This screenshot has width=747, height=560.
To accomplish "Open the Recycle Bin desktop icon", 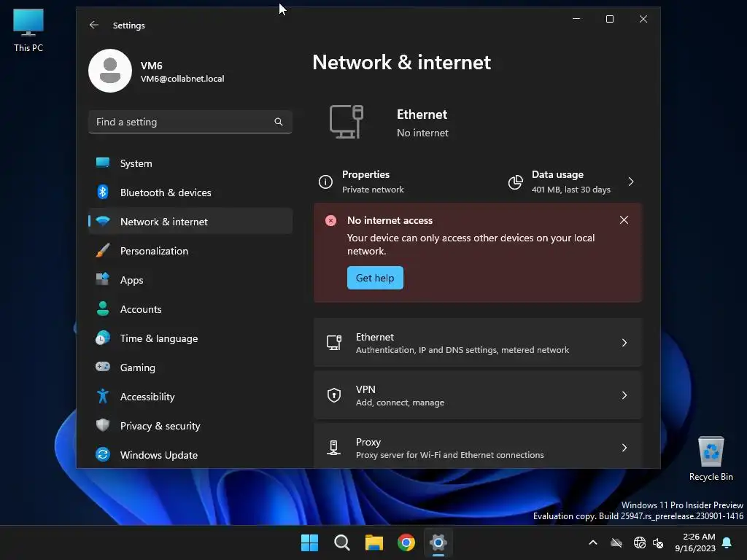I will (x=711, y=459).
